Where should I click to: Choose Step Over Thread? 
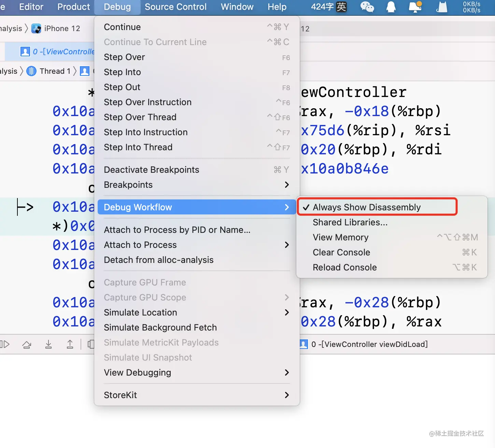(197, 117)
